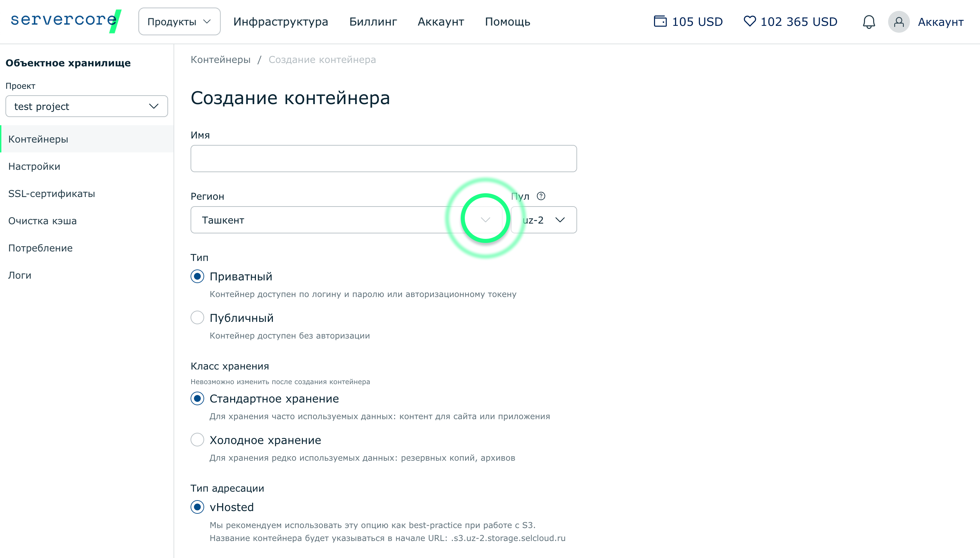
Task: Click the Имя text input field
Action: tap(383, 159)
